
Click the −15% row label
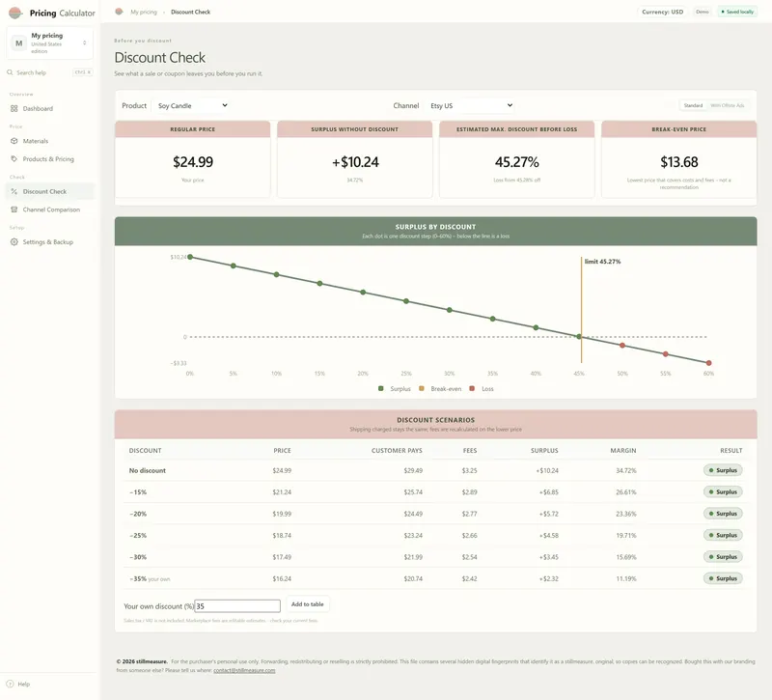coord(138,492)
